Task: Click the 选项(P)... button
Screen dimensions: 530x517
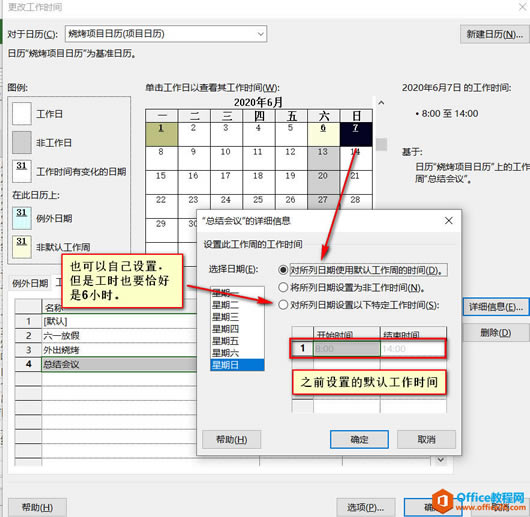Action: pos(366,508)
